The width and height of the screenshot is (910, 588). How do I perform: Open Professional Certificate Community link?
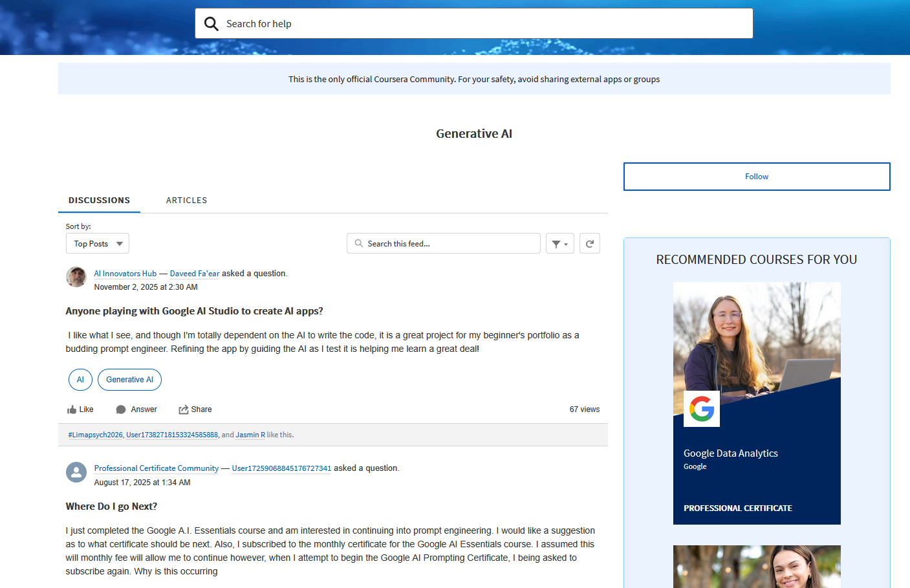click(x=157, y=468)
